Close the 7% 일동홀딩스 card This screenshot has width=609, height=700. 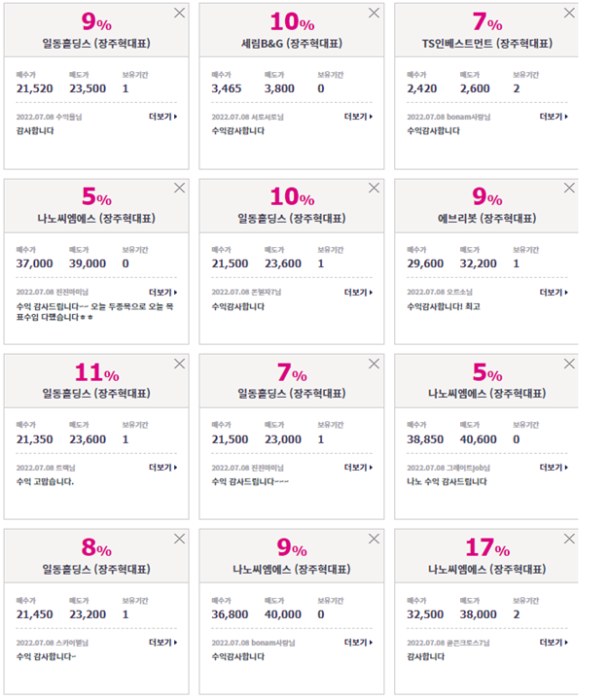(374, 364)
